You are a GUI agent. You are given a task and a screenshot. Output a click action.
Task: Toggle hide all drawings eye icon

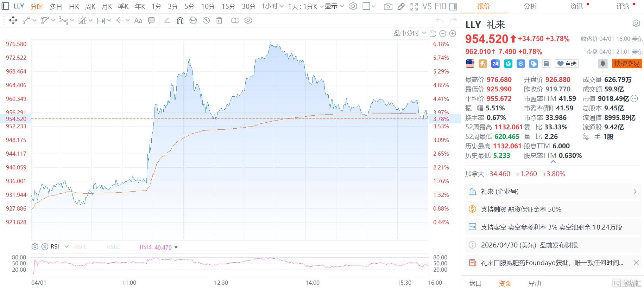tap(206, 21)
